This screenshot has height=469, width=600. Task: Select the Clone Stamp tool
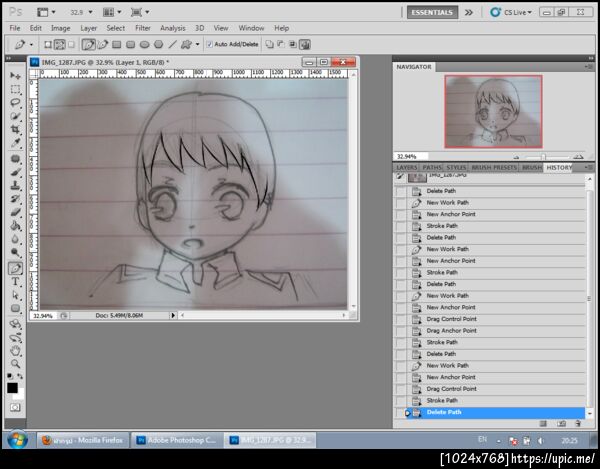pos(15,186)
